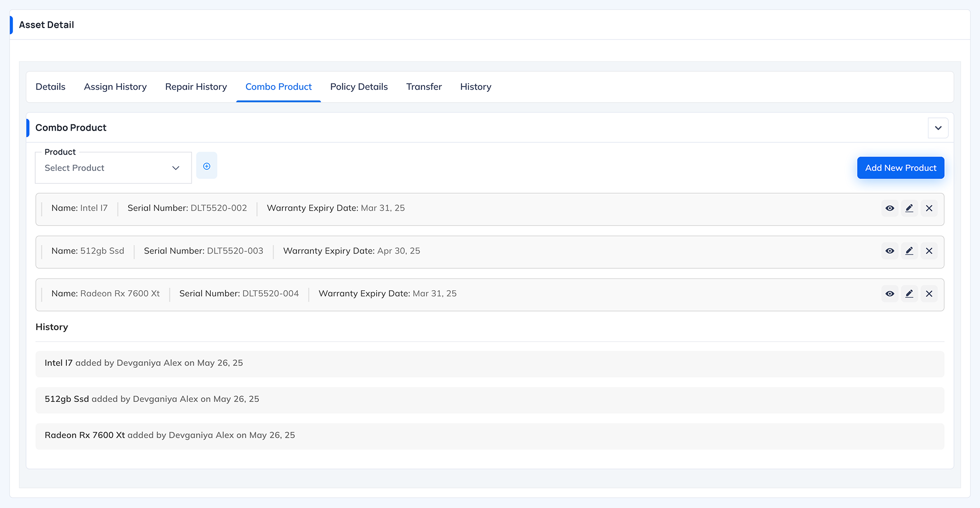Image resolution: width=980 pixels, height=508 pixels.
Task: Open the Transfer tab
Action: [x=424, y=87]
